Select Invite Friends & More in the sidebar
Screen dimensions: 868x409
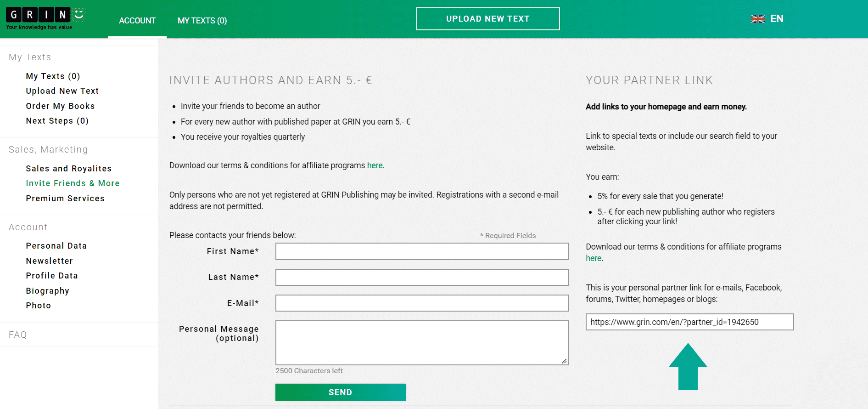[x=73, y=183]
